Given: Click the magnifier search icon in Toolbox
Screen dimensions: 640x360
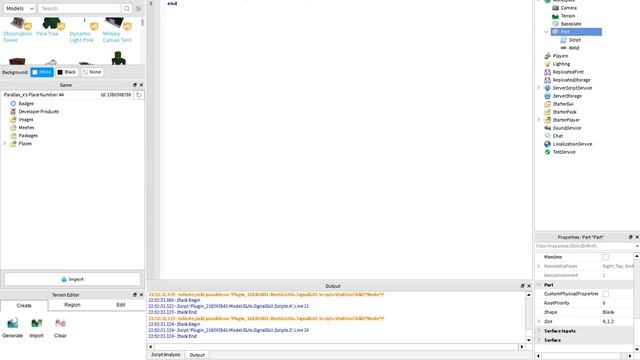Looking at the screenshot, I should [x=127, y=8].
